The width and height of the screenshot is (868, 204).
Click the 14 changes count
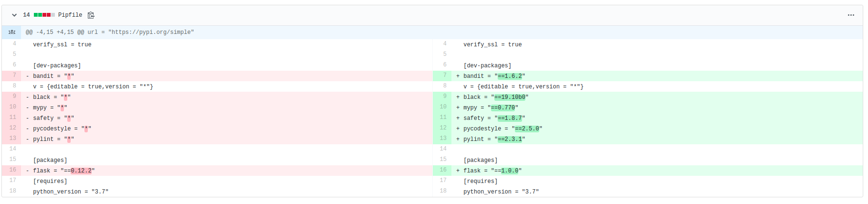26,15
